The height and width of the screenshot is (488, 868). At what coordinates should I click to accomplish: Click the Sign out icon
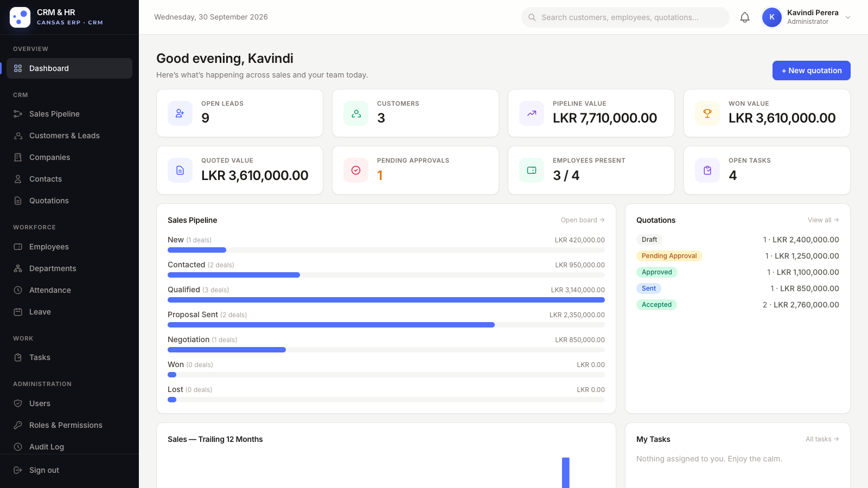18,470
